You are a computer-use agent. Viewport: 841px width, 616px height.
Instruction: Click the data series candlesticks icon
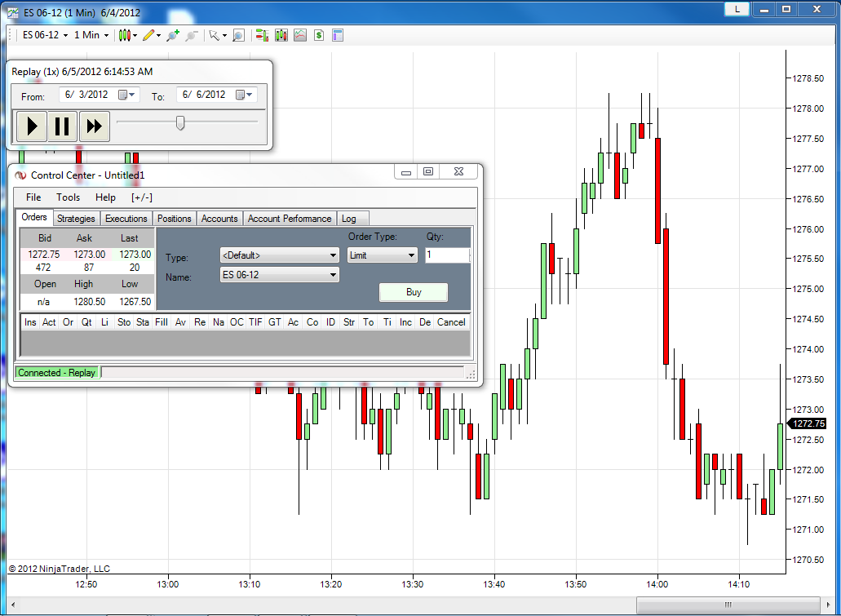click(x=281, y=35)
